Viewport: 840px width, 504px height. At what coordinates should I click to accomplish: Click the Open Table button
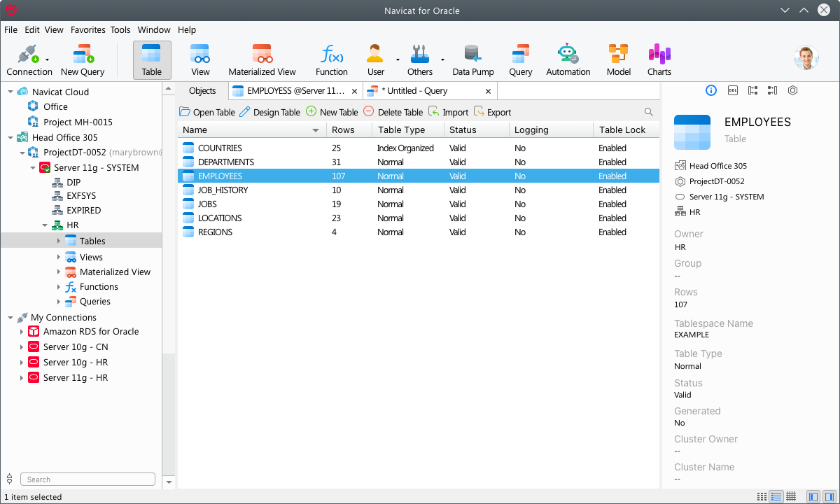[207, 112]
